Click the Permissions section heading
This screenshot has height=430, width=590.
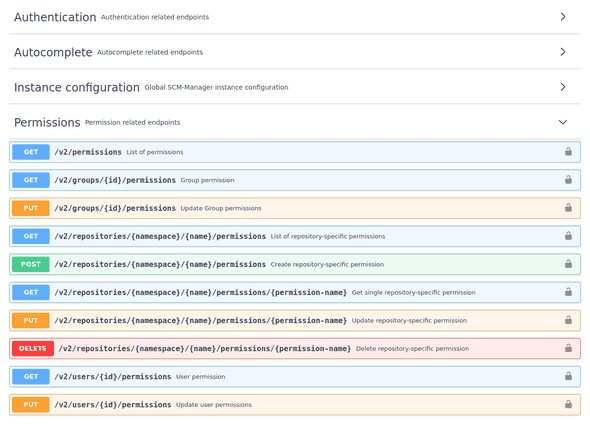click(47, 122)
